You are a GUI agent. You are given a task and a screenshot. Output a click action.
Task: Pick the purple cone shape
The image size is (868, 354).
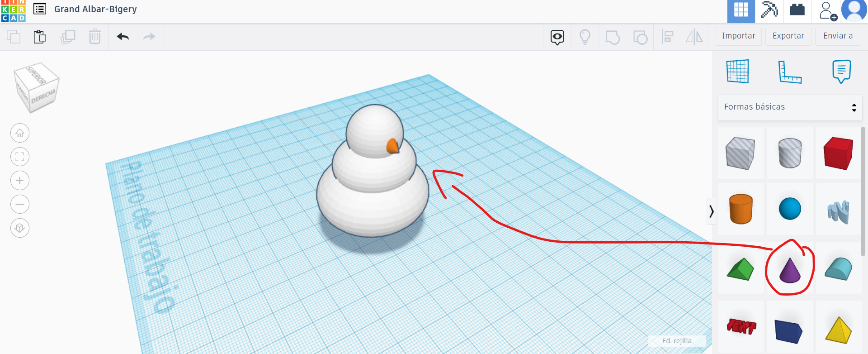pos(790,270)
